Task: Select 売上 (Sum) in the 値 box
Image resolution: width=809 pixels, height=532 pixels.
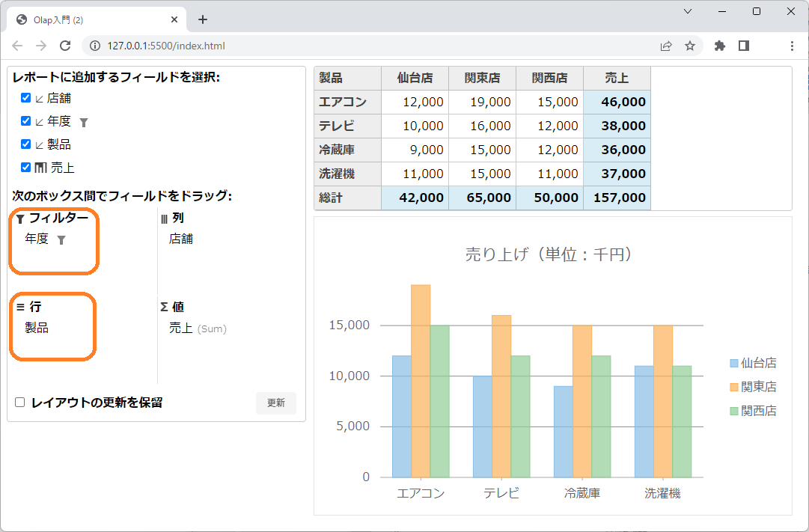Action: (198, 328)
